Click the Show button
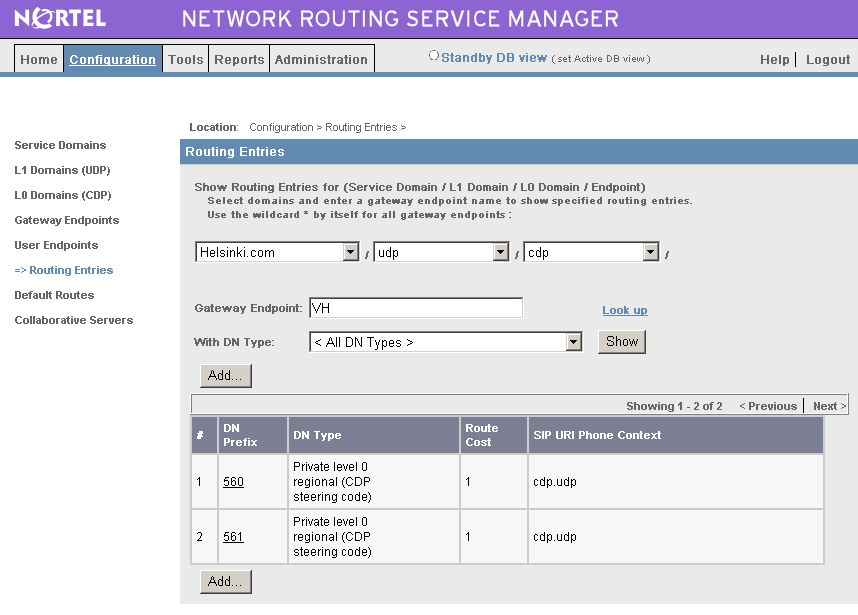Screen dimensions: 858x615 tap(622, 342)
